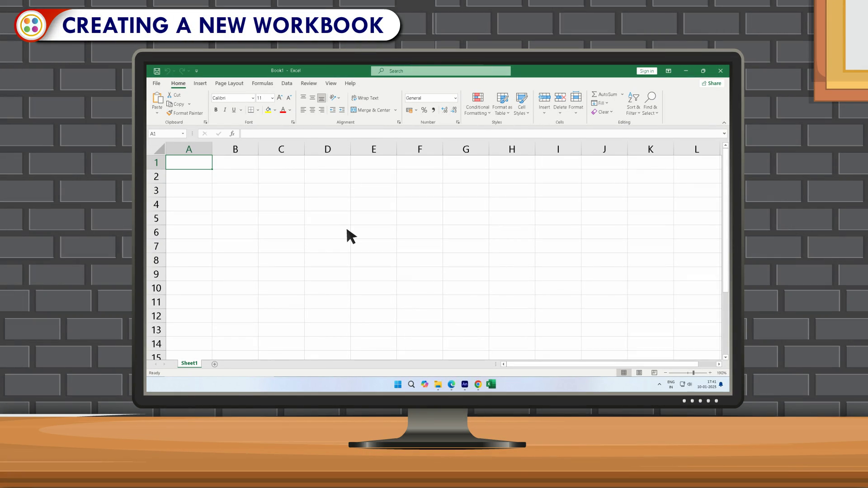Click the Sign in button
Viewport: 868px width, 488px height.
click(646, 71)
